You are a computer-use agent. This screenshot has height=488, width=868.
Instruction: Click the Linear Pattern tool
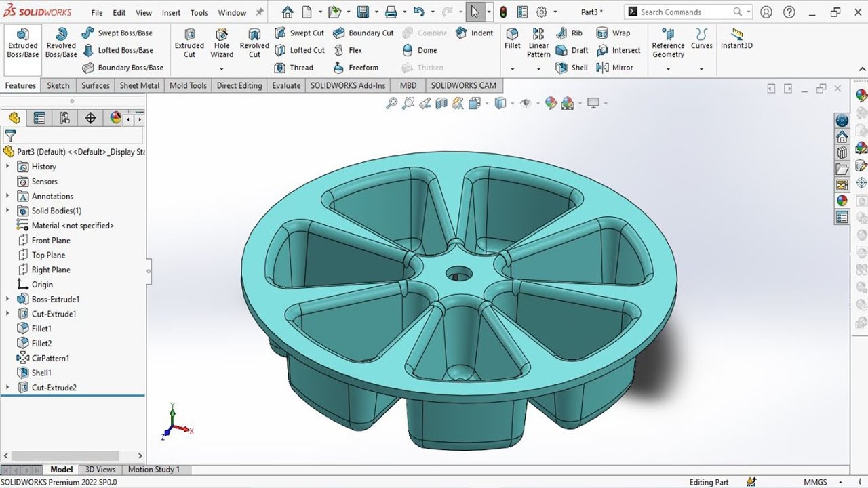538,43
